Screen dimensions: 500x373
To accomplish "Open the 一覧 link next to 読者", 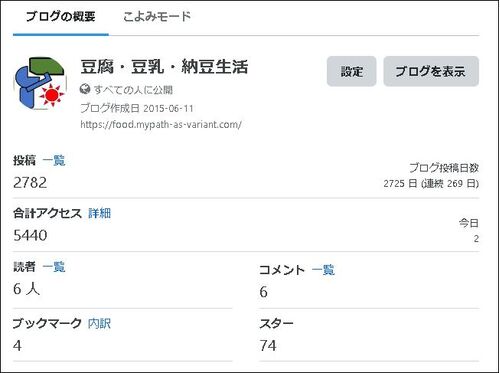I will 54,267.
